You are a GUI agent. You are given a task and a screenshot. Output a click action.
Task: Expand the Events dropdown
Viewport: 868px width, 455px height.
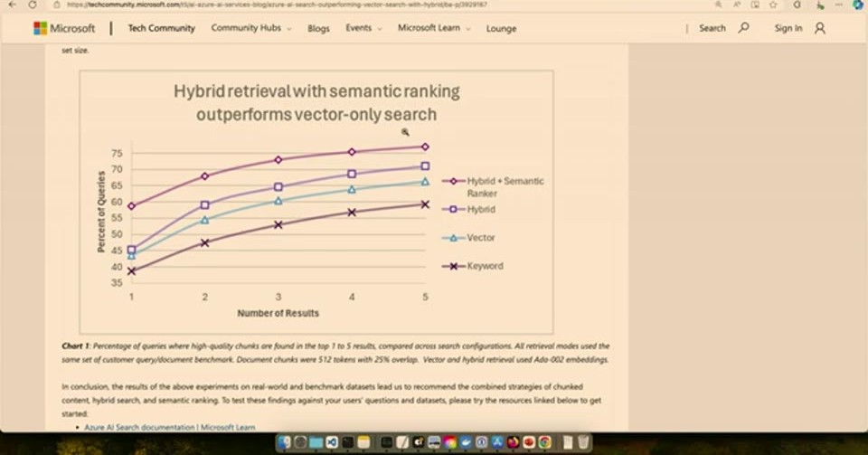coord(363,28)
